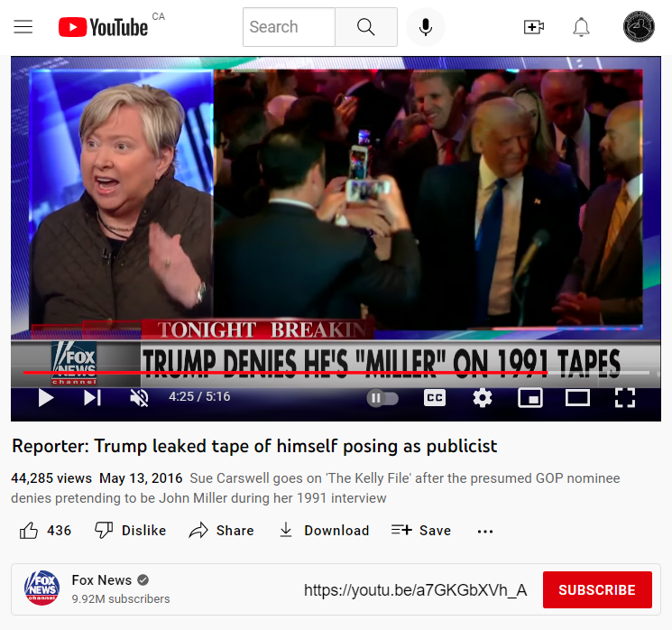Like the video
The image size is (672, 630).
[x=45, y=531]
